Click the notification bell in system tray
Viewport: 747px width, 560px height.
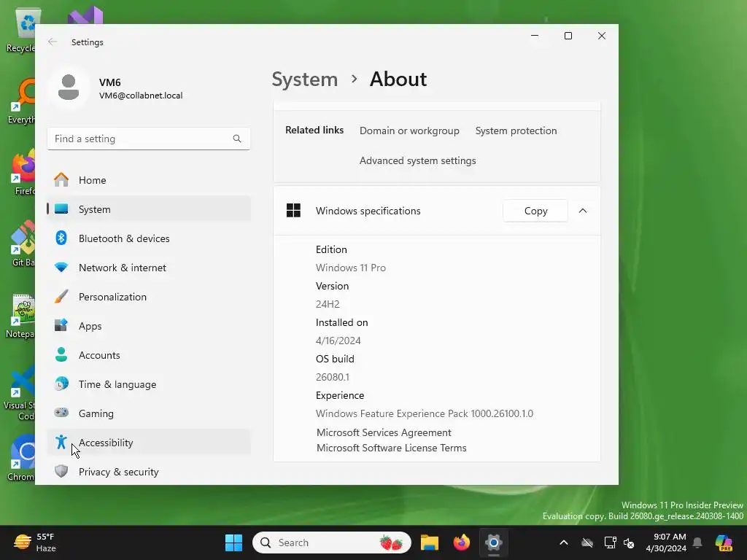point(697,542)
